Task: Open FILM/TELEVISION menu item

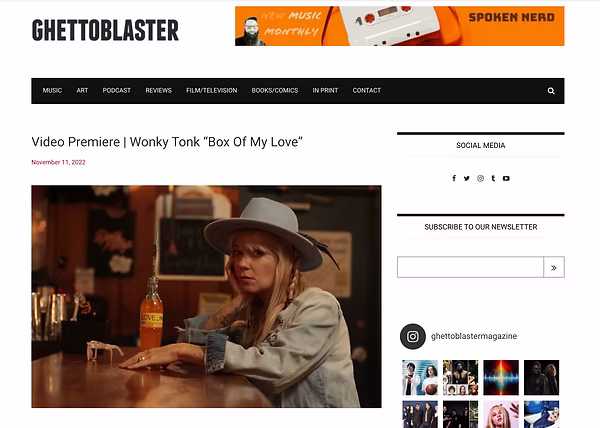Action: [x=212, y=90]
